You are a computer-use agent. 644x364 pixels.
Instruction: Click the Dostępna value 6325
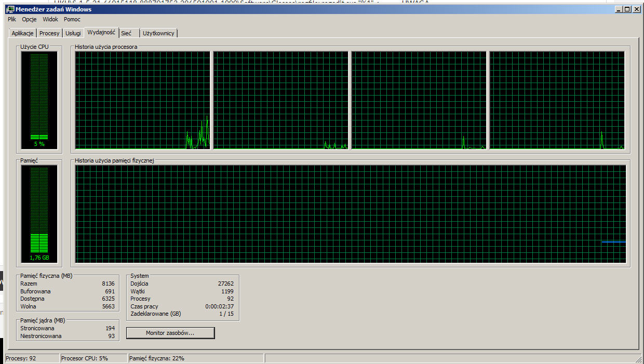108,299
